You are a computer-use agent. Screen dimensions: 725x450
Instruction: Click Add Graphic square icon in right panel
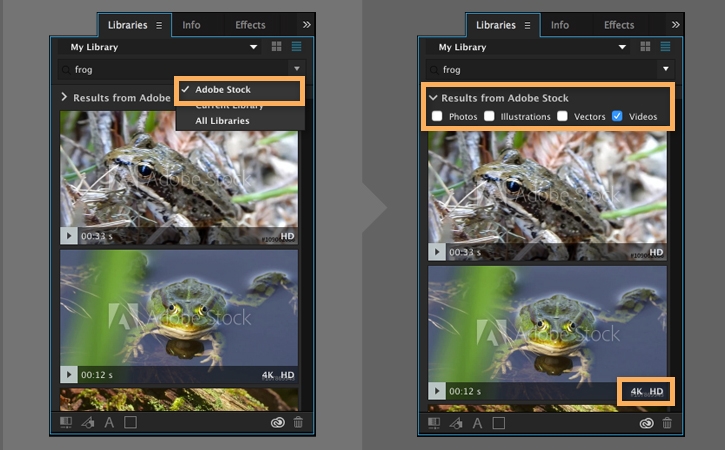[x=498, y=423]
